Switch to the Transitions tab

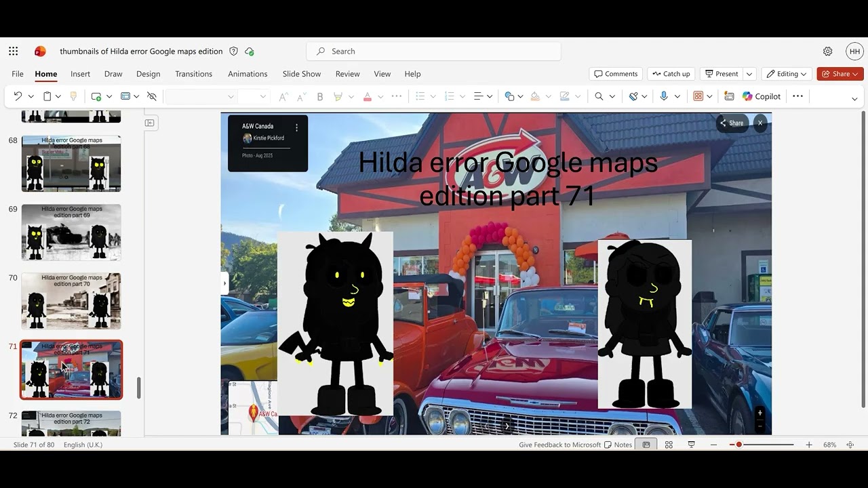coord(193,74)
